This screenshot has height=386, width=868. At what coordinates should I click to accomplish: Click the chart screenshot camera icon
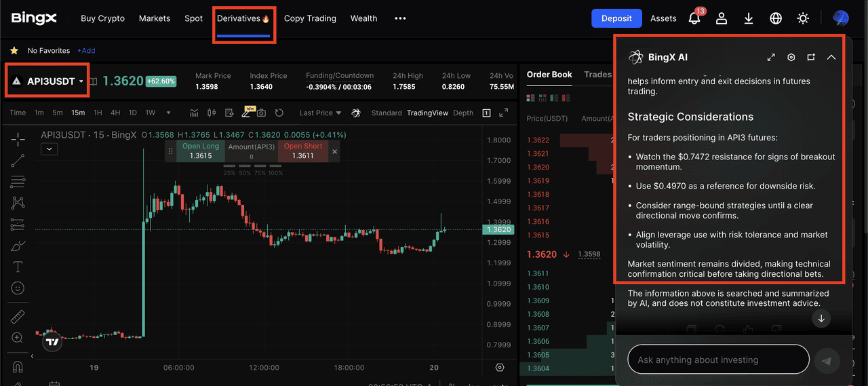(261, 113)
